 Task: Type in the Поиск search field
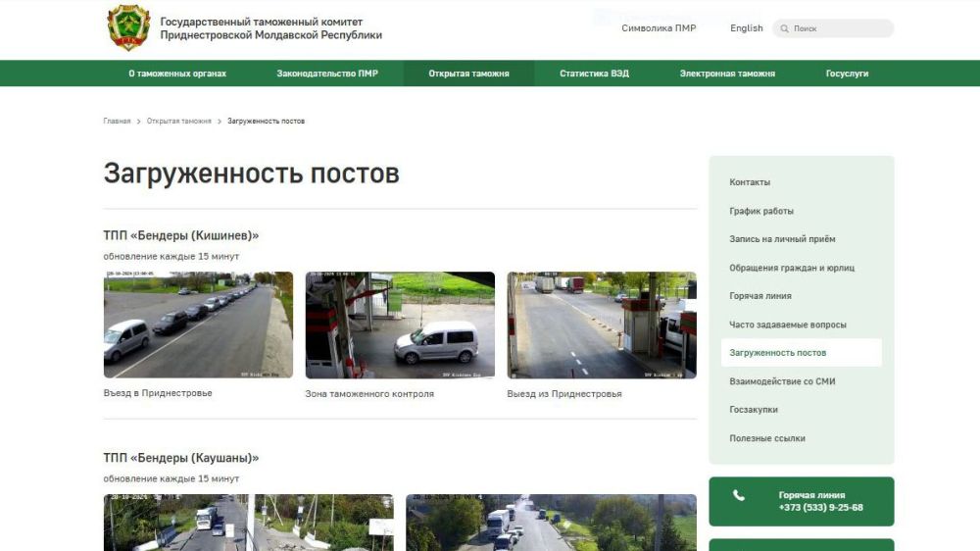pyautogui.click(x=838, y=28)
